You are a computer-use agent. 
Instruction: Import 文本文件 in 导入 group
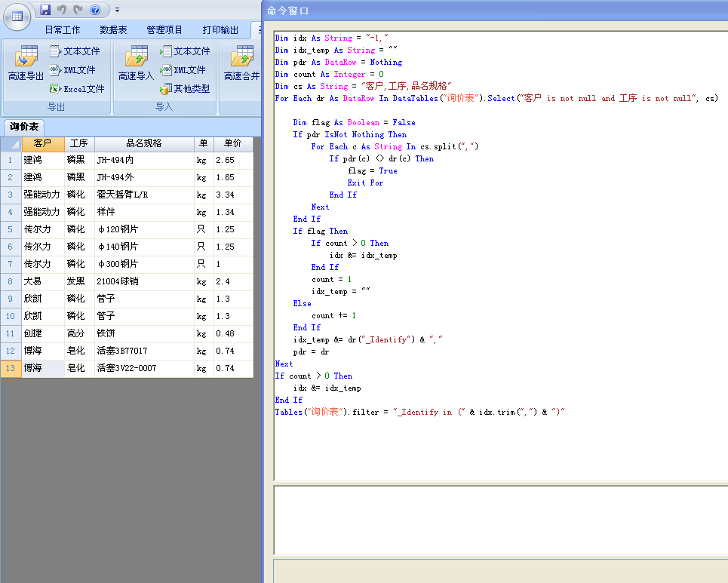pyautogui.click(x=185, y=51)
